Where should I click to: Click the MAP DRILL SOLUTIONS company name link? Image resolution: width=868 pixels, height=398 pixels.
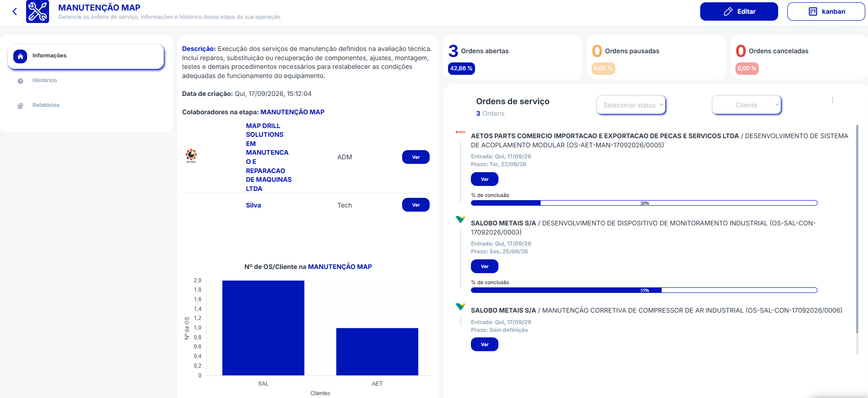point(269,157)
